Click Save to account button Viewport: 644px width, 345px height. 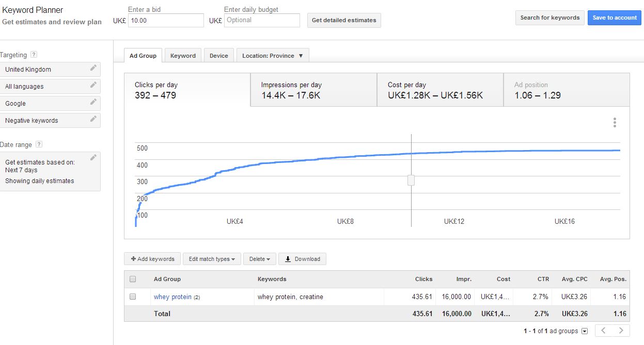614,18
